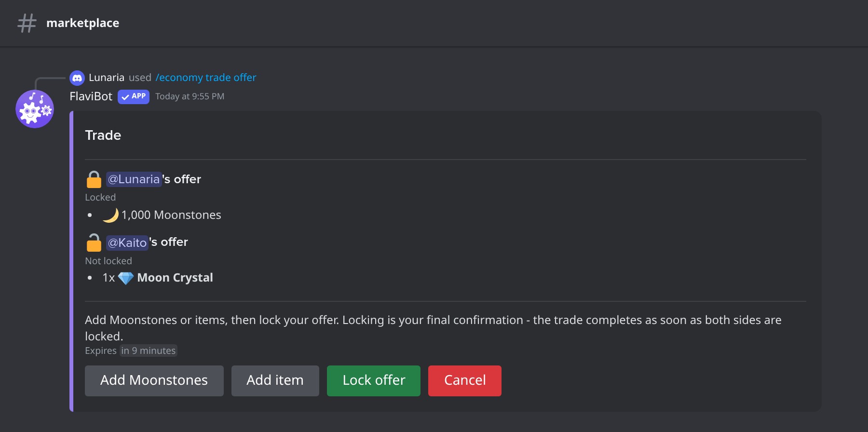Click the 'in 9 minutes' expiry time
868x432 pixels.
(x=149, y=351)
